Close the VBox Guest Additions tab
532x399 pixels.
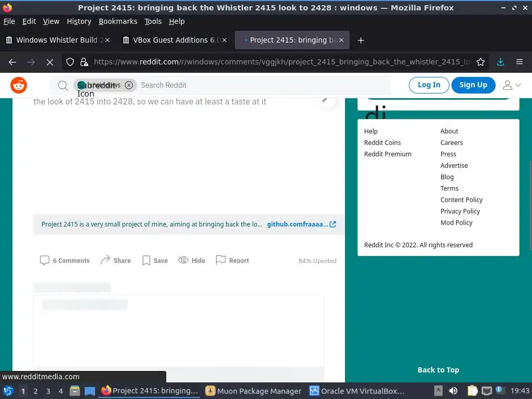pos(224,41)
